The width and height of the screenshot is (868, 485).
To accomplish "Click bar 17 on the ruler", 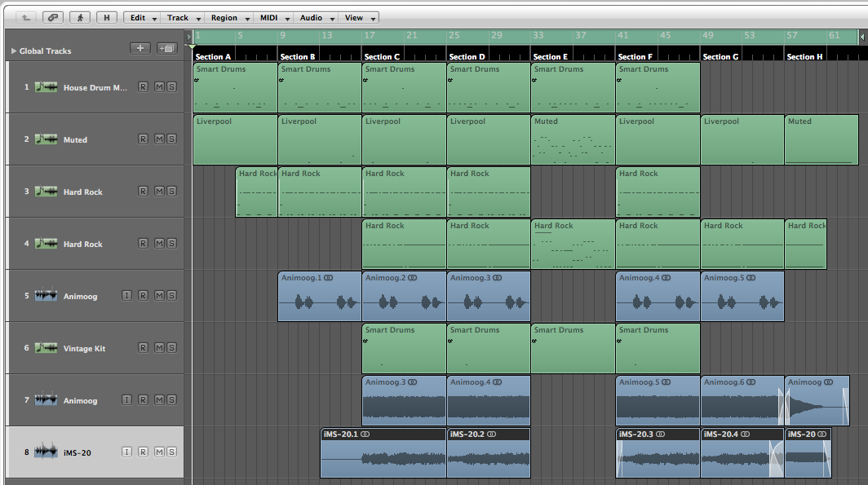I will tap(370, 35).
